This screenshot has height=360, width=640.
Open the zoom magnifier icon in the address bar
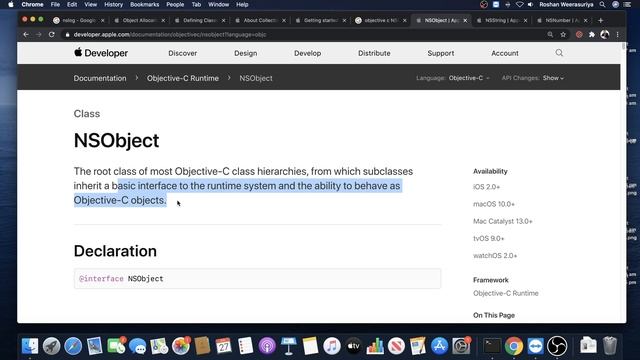click(550, 35)
